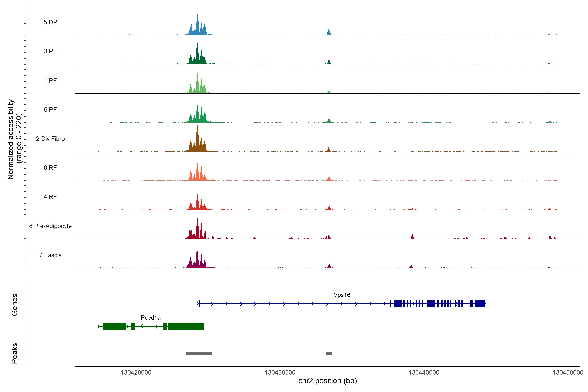Click the chr2 position (bp) axis title
Image resolution: width=588 pixels, height=392 pixels.
[x=327, y=381]
